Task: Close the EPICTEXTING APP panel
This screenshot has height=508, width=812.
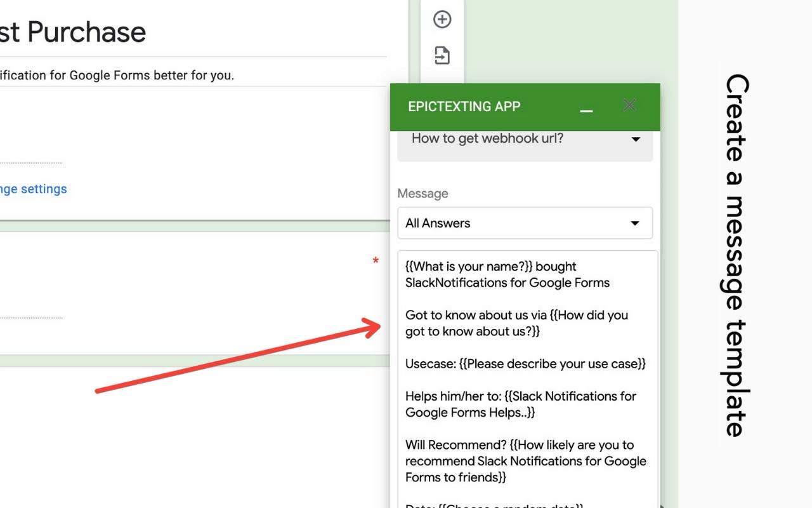Action: coord(629,105)
